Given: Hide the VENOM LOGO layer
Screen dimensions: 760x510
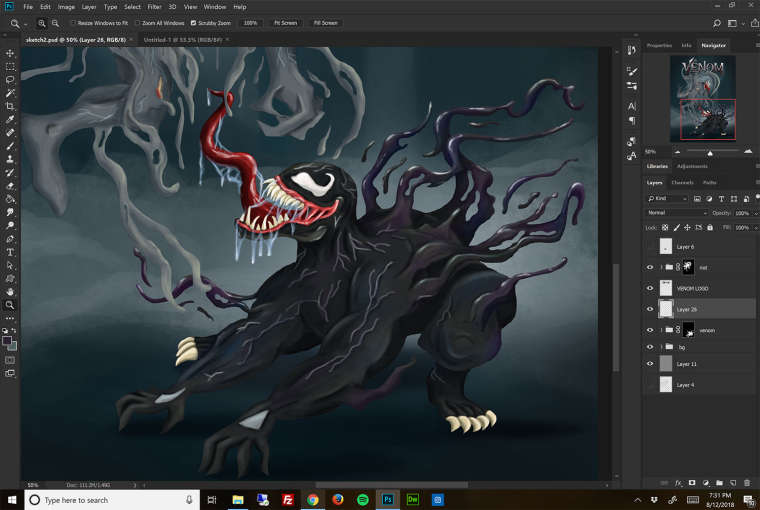Looking at the screenshot, I should pyautogui.click(x=650, y=288).
